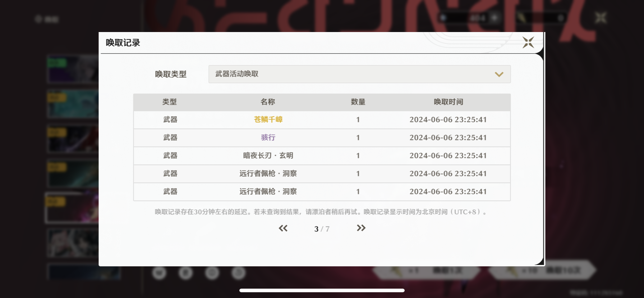Click the 武器 type cell in 骇行 row

tap(170, 137)
